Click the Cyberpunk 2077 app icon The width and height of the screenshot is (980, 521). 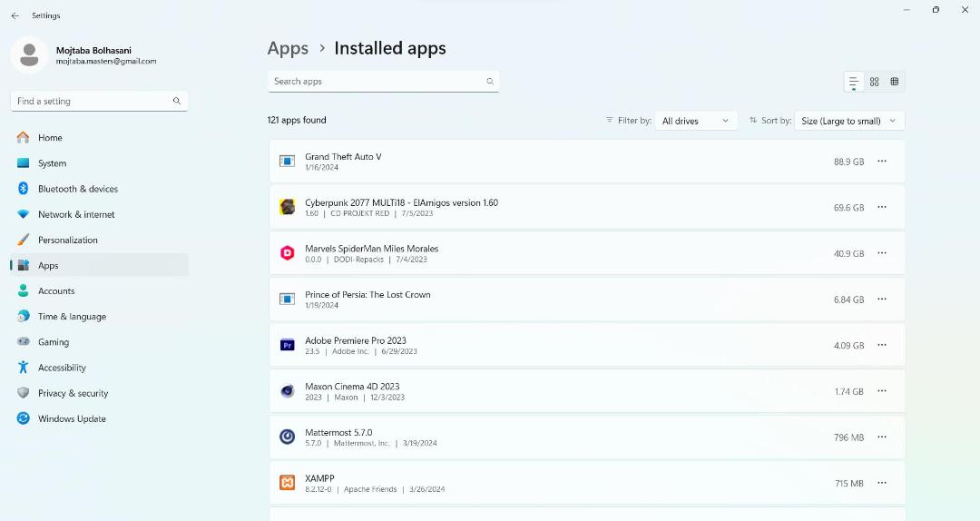click(287, 207)
